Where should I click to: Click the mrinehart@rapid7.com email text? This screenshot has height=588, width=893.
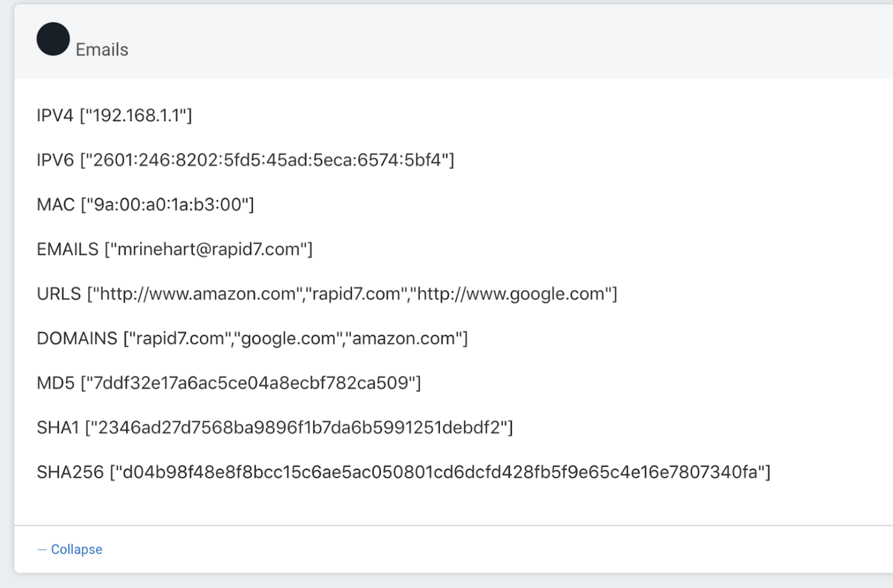pos(208,249)
